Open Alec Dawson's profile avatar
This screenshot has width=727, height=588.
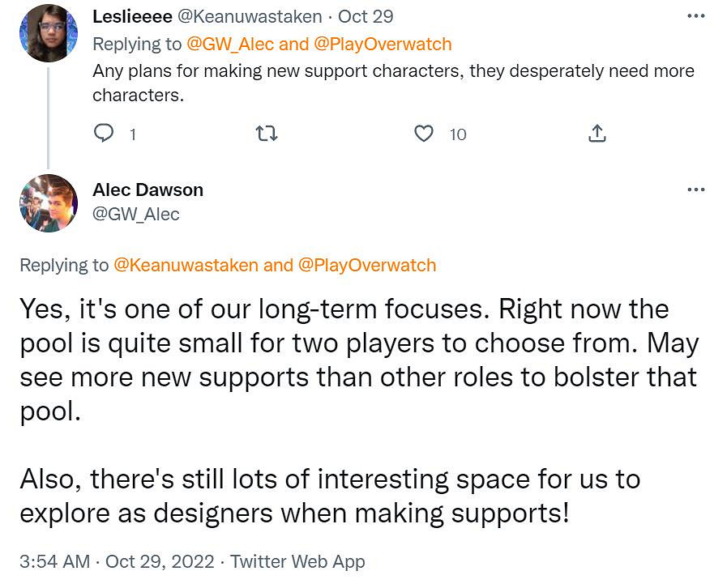click(49, 202)
